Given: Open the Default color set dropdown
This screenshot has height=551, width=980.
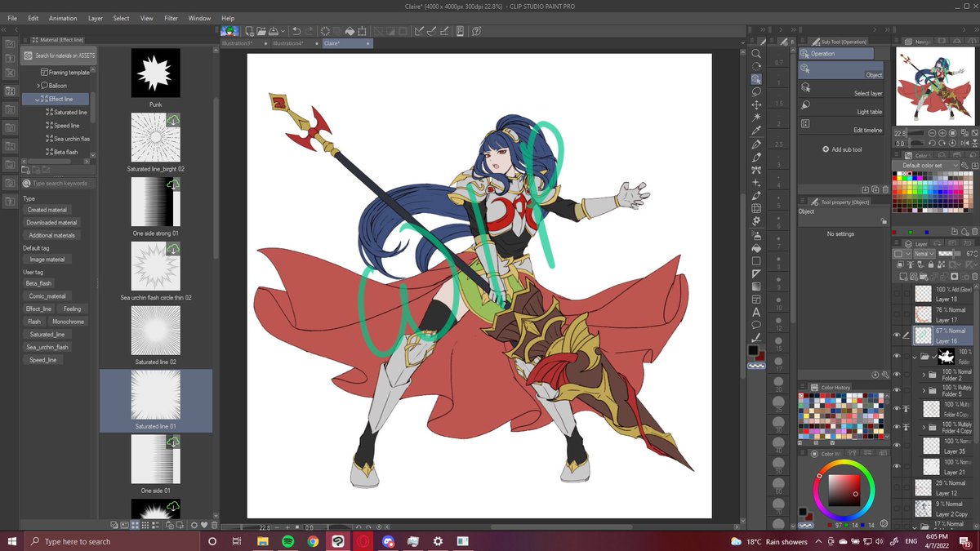Looking at the screenshot, I should [925, 166].
